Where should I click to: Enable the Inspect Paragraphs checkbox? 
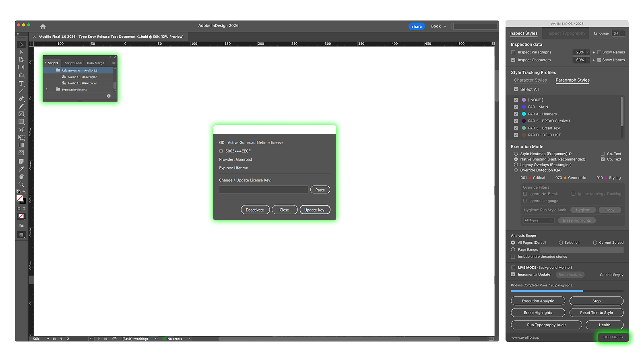click(x=513, y=52)
